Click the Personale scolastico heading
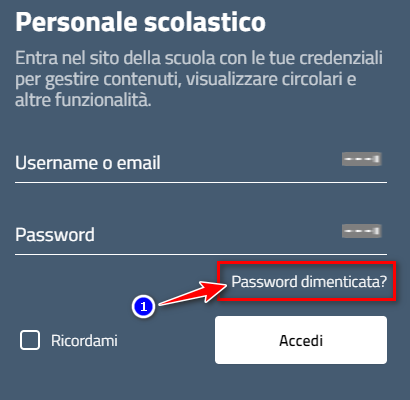The width and height of the screenshot is (410, 400). tap(140, 23)
